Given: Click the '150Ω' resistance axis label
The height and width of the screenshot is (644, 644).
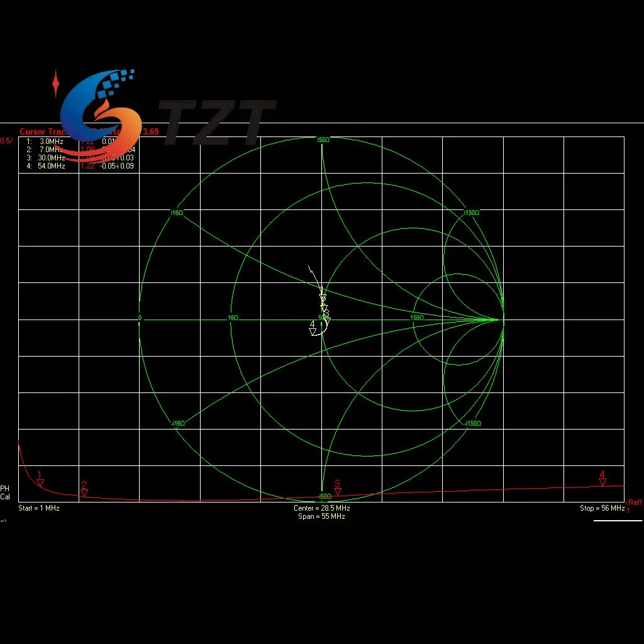Looking at the screenshot, I should [x=416, y=318].
